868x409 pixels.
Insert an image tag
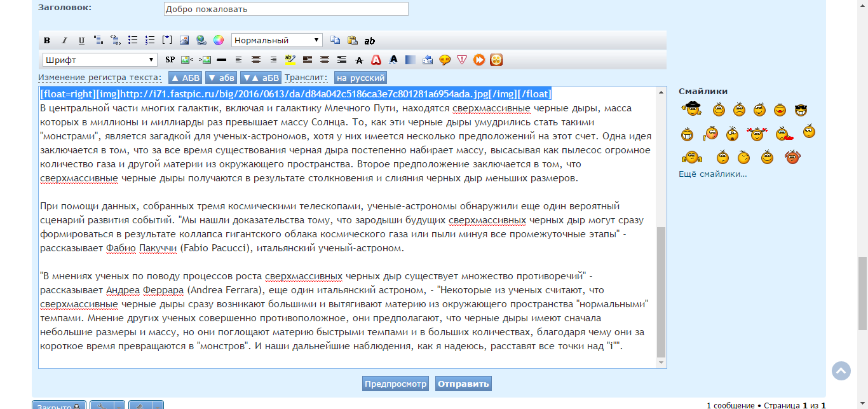pyautogui.click(x=184, y=40)
